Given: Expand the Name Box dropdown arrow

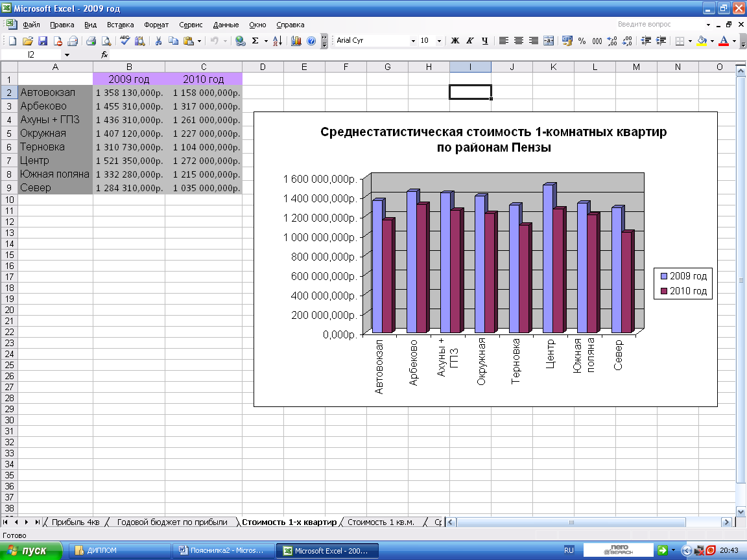Looking at the screenshot, I should 67,55.
